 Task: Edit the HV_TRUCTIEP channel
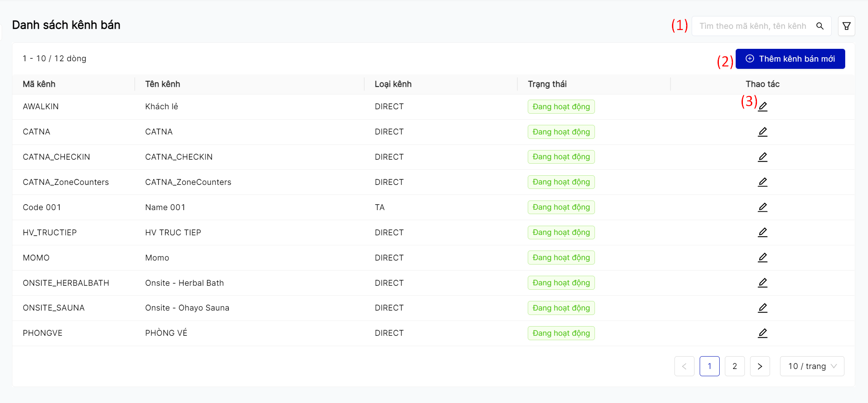pyautogui.click(x=762, y=233)
